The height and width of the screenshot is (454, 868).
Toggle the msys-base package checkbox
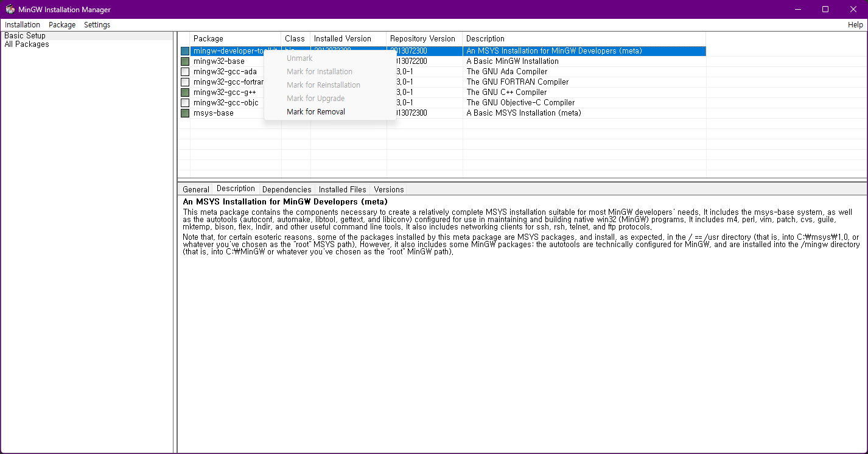[x=185, y=113]
